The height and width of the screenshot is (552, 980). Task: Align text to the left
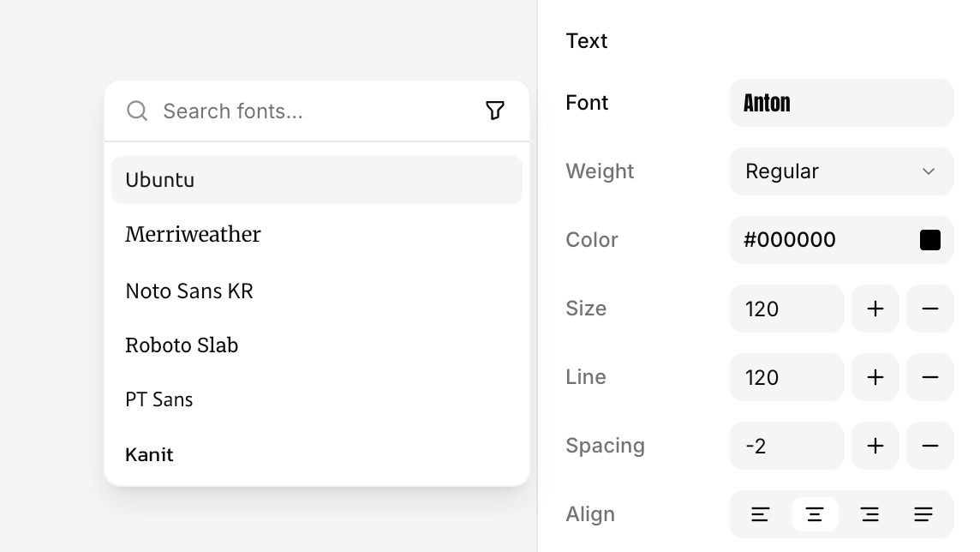(760, 514)
